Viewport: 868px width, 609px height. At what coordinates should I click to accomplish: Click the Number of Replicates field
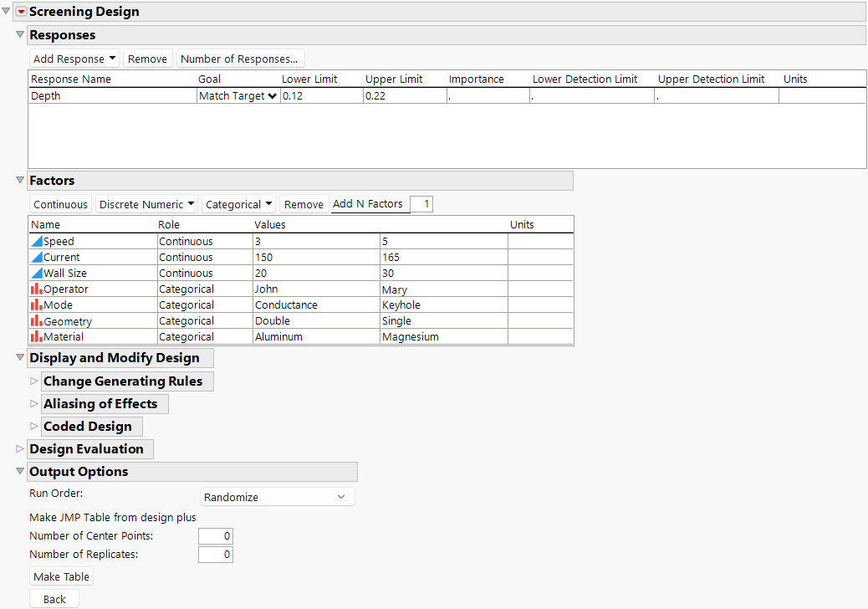(x=215, y=554)
